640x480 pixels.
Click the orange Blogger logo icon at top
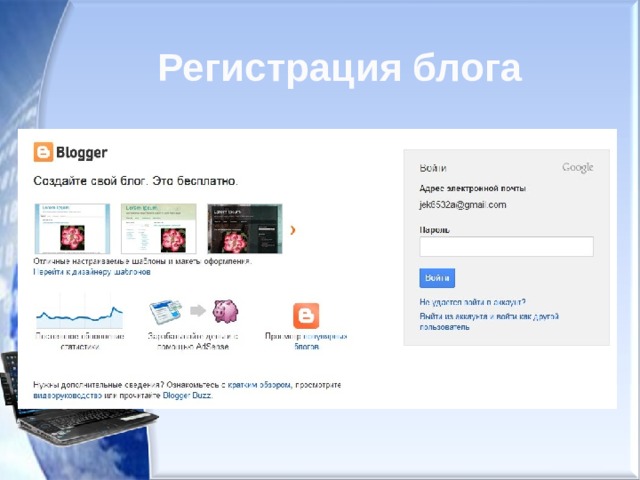(43, 152)
